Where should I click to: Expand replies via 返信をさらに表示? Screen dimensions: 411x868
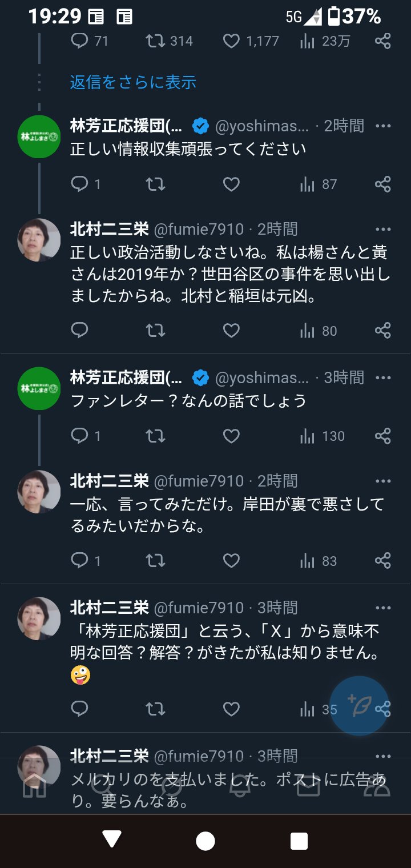133,82
